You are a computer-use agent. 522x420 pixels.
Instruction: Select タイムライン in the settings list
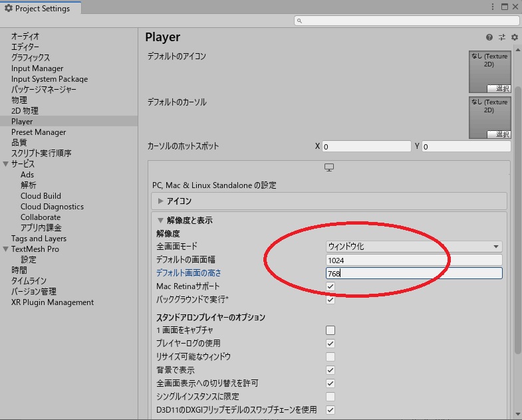(29, 281)
